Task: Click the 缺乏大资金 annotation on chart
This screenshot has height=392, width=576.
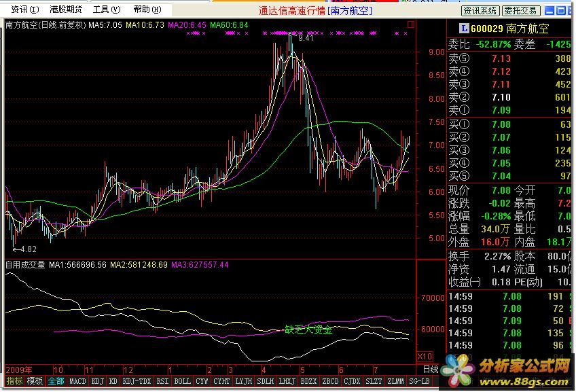Action: 308,329
